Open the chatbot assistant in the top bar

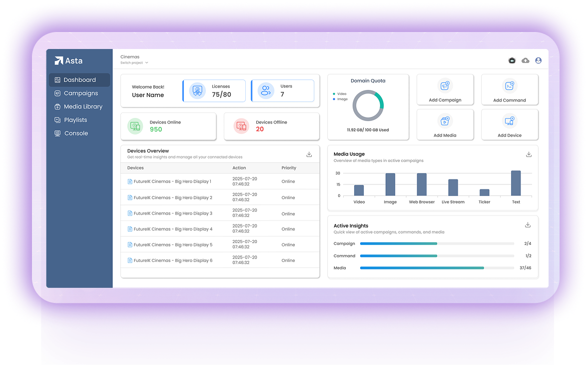tap(512, 60)
